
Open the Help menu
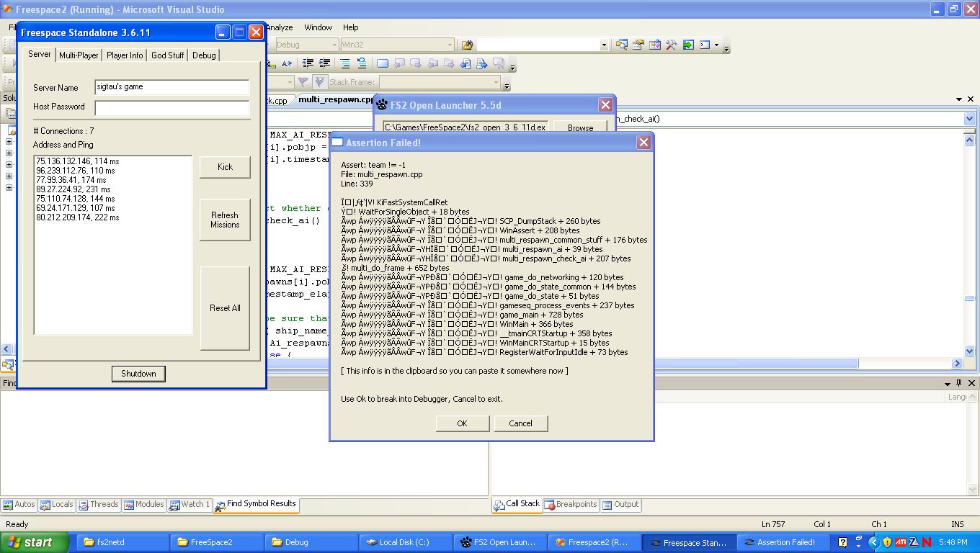[x=350, y=27]
